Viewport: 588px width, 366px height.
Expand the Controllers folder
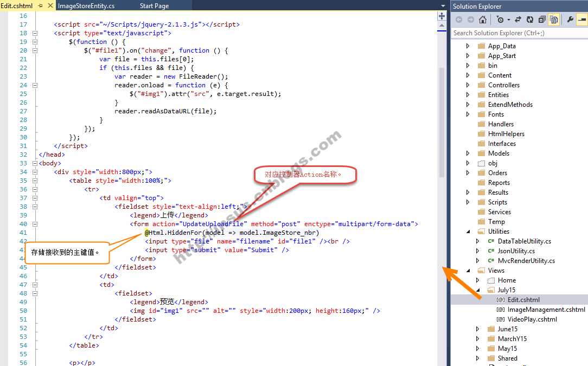[468, 85]
